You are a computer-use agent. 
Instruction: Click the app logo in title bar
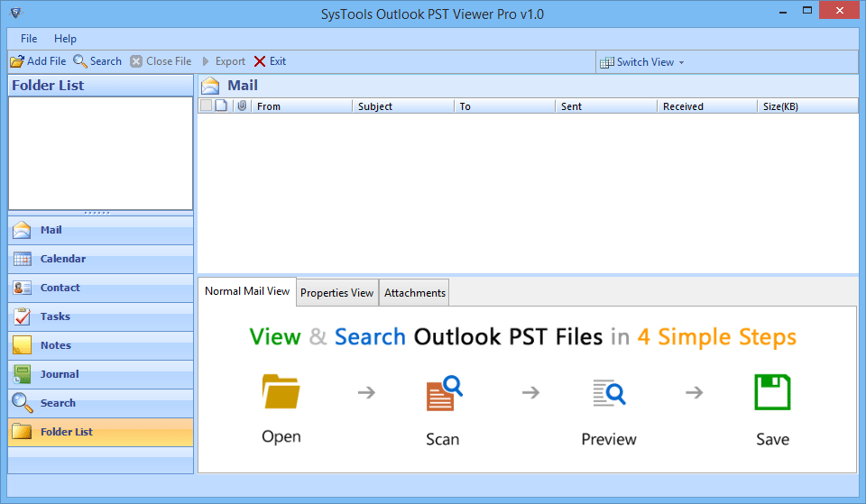pos(16,12)
